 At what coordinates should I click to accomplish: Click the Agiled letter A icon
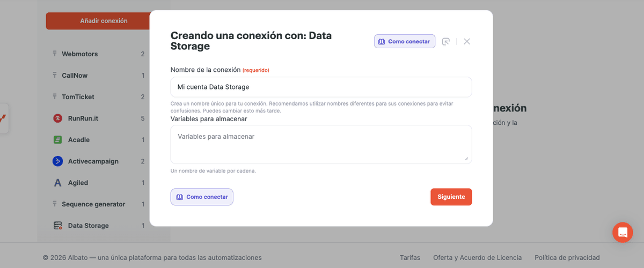[x=57, y=183]
